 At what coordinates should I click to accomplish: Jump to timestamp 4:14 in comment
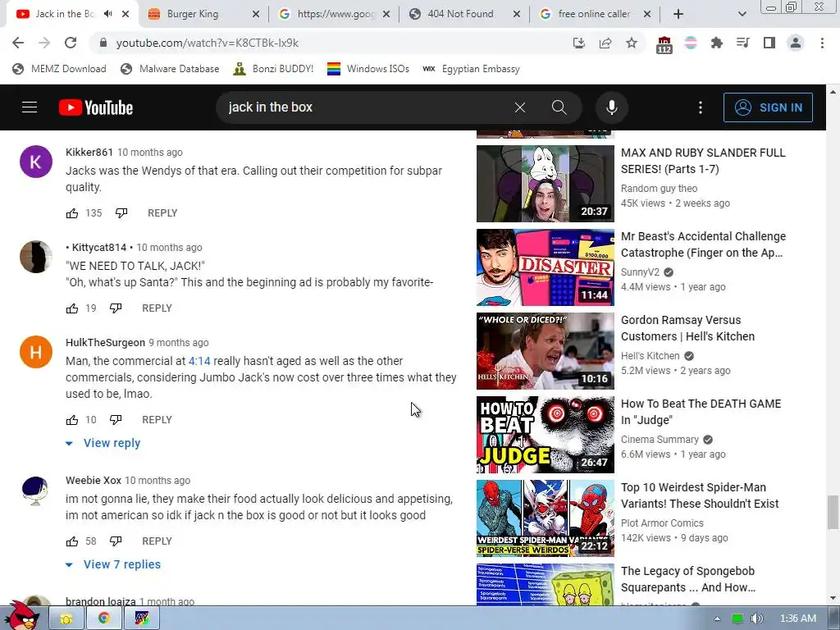pyautogui.click(x=199, y=361)
